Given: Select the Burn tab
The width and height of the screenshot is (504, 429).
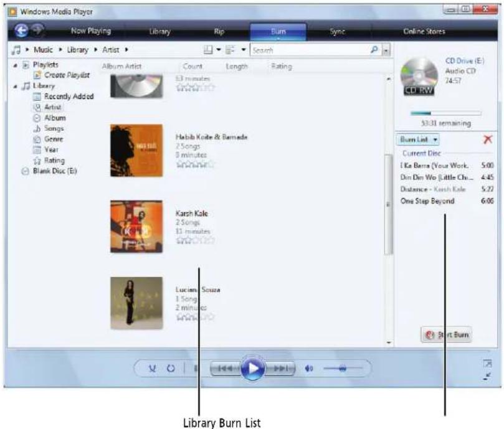Looking at the screenshot, I should point(278,31).
